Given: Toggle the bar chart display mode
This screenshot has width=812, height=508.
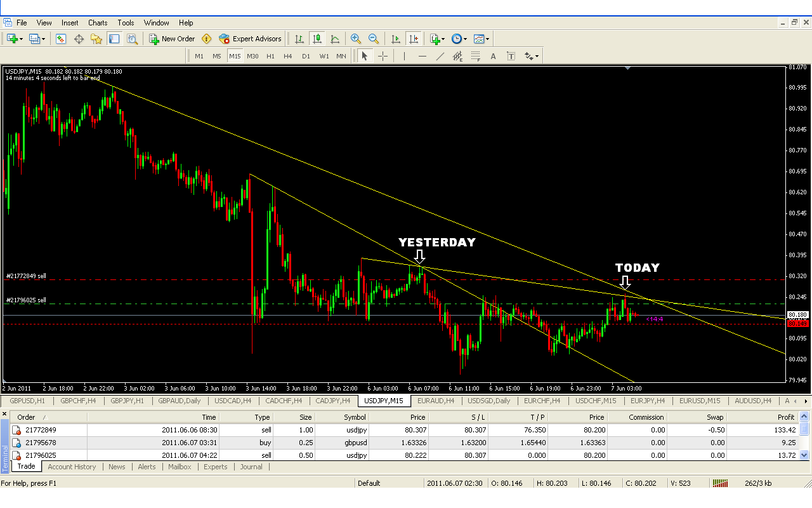Looking at the screenshot, I should (299, 39).
